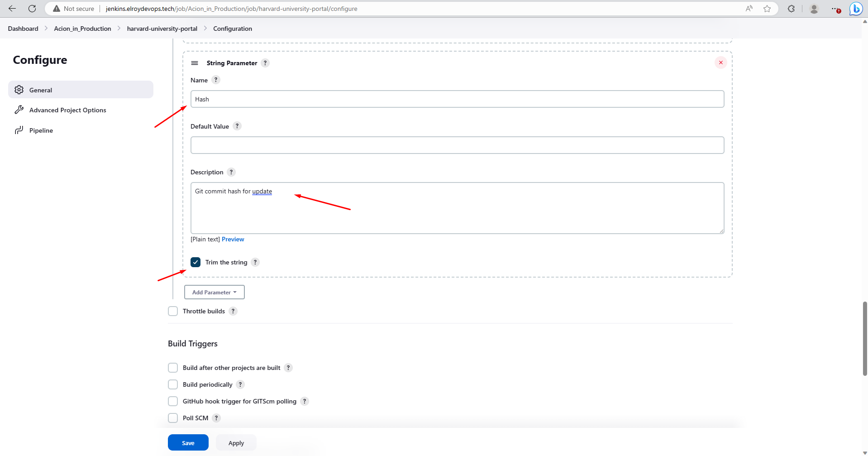Expand chevron after Dashboard breadcrumb
868x456 pixels.
[x=46, y=28]
